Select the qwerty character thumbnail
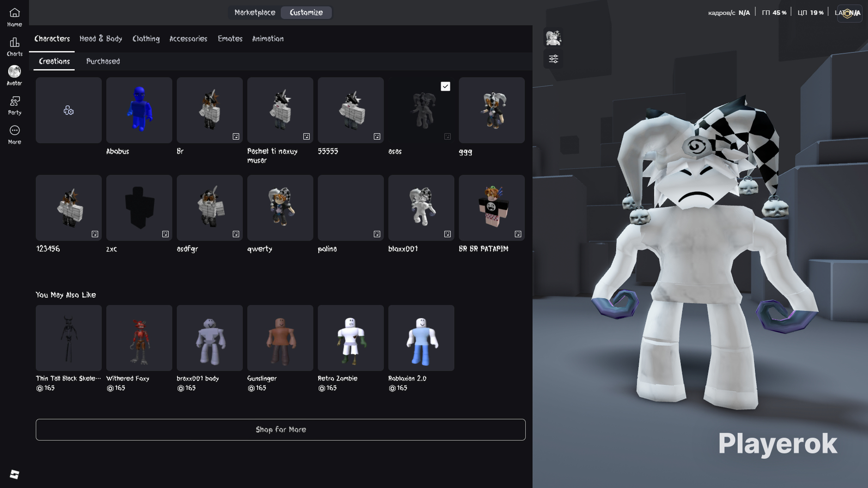 tap(280, 208)
